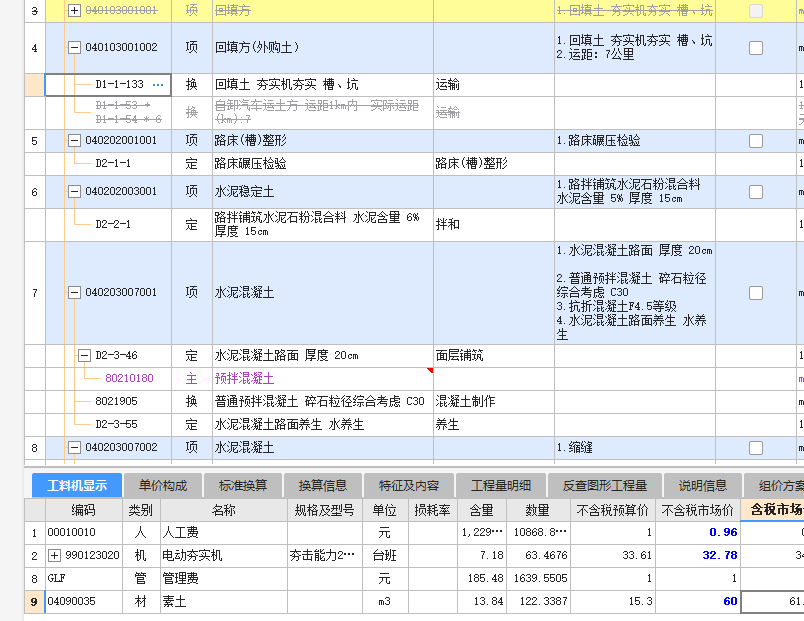The width and height of the screenshot is (804, 621).
Task: Edit 电动夯实机 market price 32.78
Action: [x=698, y=555]
